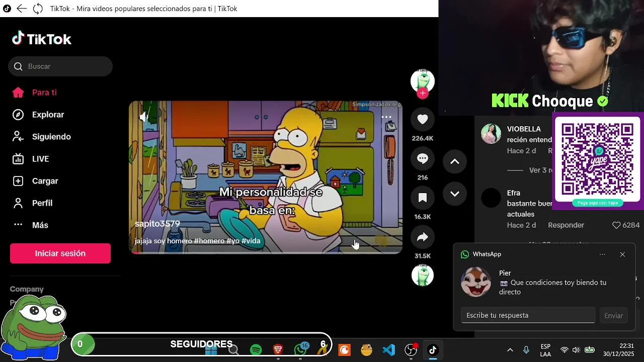This screenshot has height=362, width=644.
Task: Click the volume speaker tray icon
Action: point(576,350)
